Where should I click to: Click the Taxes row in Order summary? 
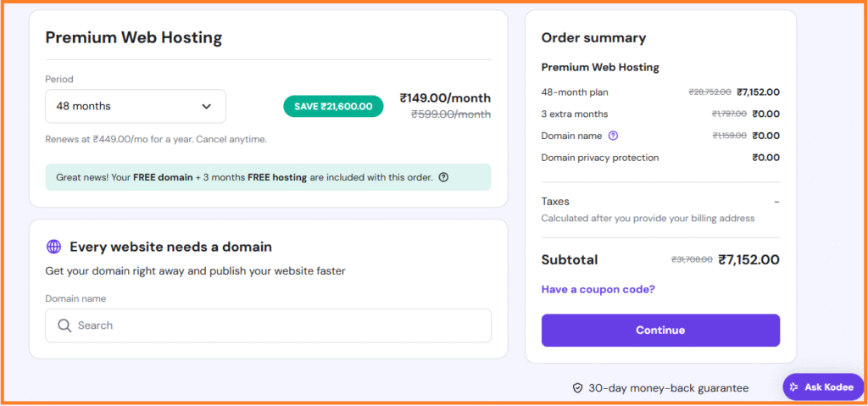pyautogui.click(x=555, y=202)
